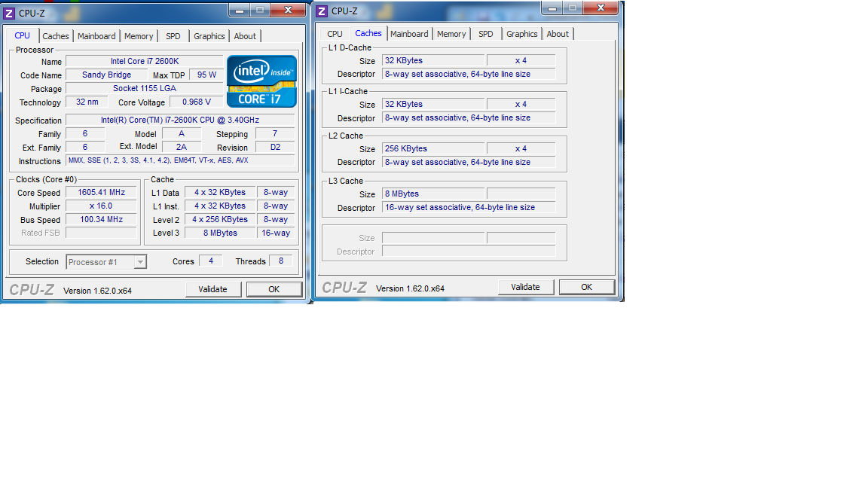Click the L1 D-Cache descriptor field
Viewport: 868px width, 488px height.
click(x=469, y=74)
